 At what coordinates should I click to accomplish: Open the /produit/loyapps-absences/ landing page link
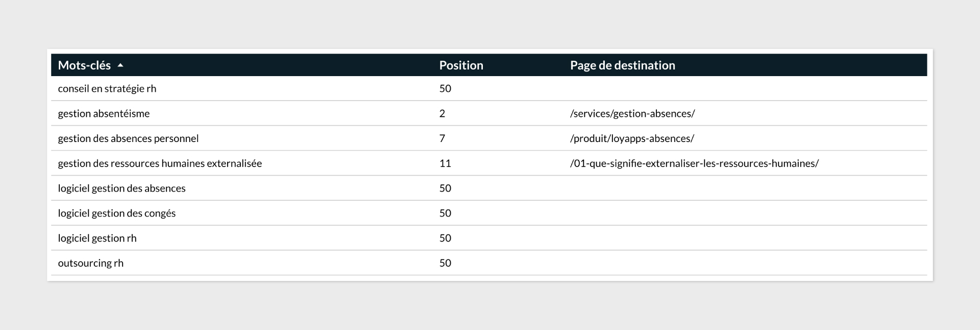632,138
